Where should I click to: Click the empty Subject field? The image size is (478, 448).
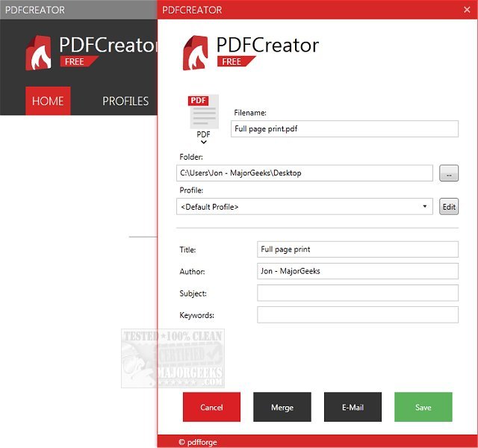click(357, 293)
